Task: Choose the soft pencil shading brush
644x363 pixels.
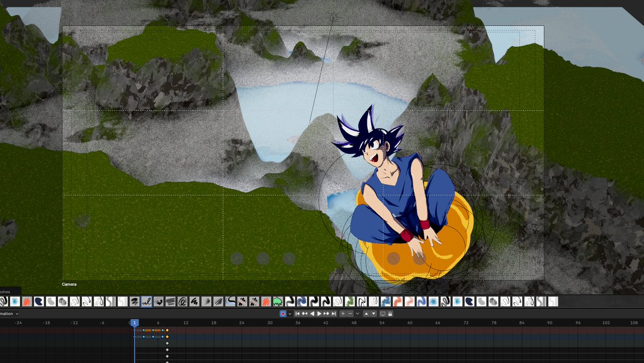Action: click(206, 302)
